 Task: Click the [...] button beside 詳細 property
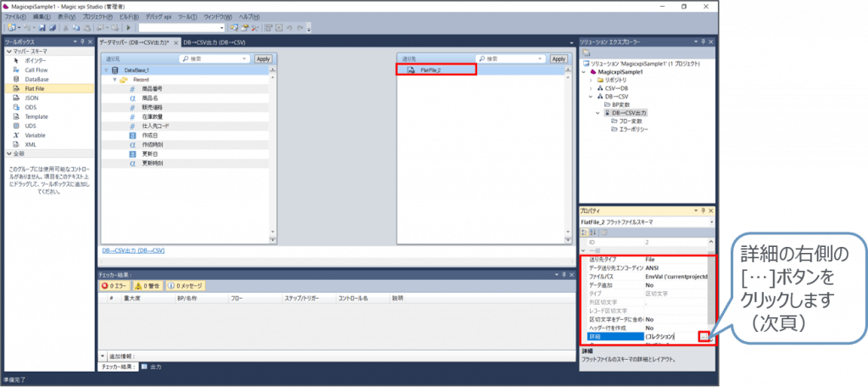[x=704, y=337]
